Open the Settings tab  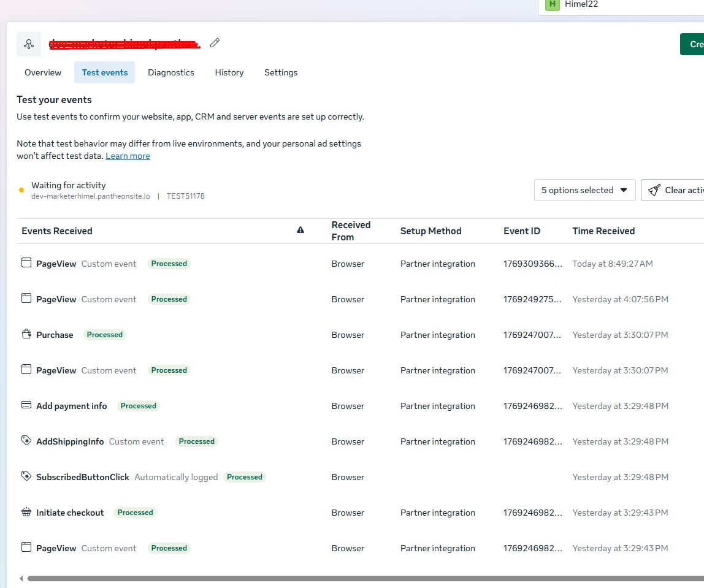point(280,72)
